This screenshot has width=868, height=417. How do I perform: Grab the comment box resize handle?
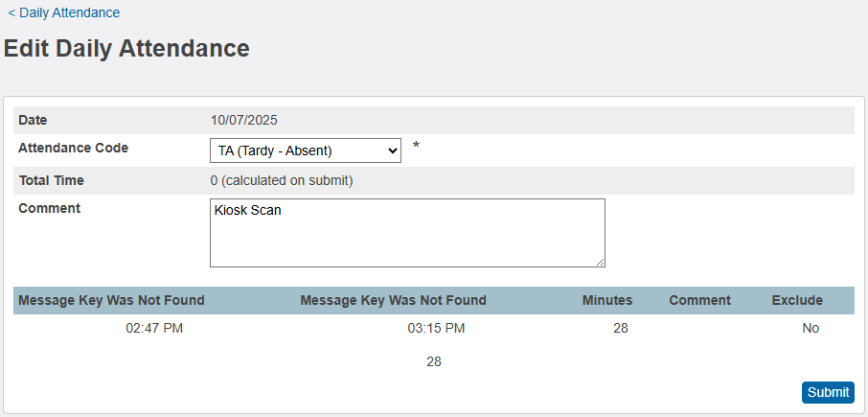pos(600,262)
